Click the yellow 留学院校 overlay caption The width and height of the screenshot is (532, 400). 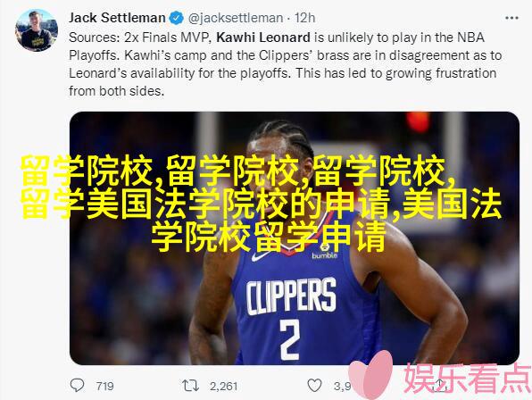tap(262, 203)
